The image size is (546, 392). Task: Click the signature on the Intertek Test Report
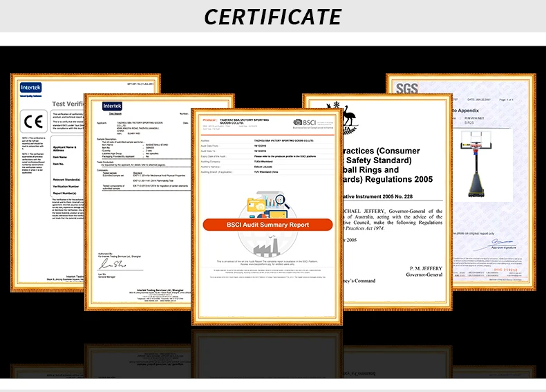coord(112,265)
